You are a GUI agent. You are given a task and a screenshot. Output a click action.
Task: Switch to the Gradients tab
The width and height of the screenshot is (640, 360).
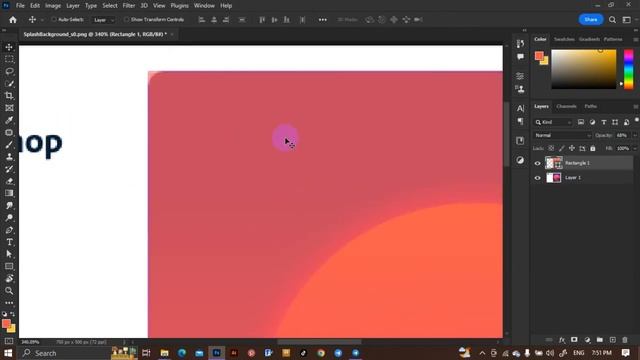pos(589,39)
